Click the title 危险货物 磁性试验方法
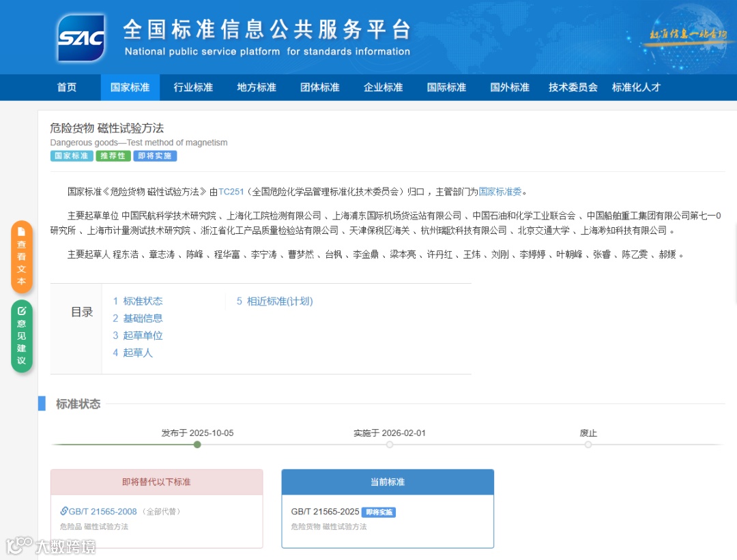Screen dimensions: 737x560 pyautogui.click(x=107, y=128)
